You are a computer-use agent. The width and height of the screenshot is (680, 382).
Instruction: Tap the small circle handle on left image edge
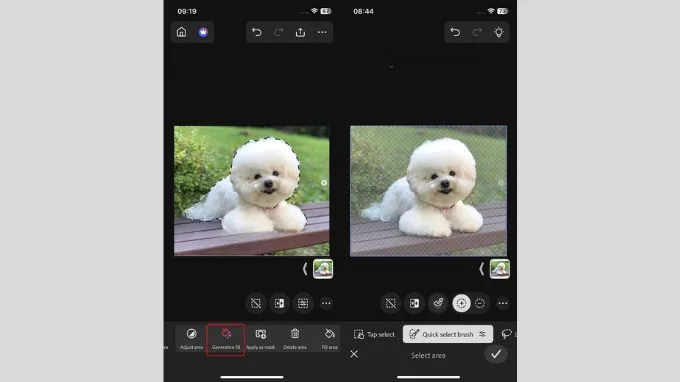[x=324, y=183]
